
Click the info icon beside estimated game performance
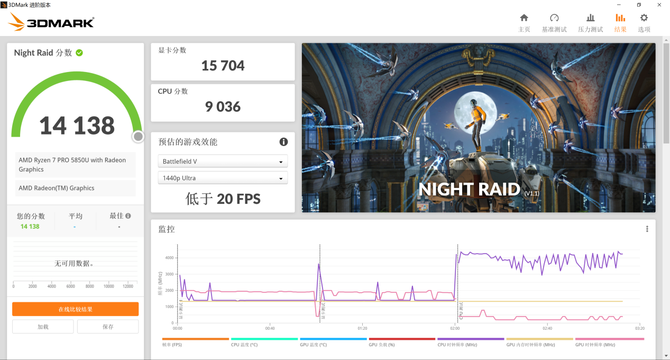283,142
